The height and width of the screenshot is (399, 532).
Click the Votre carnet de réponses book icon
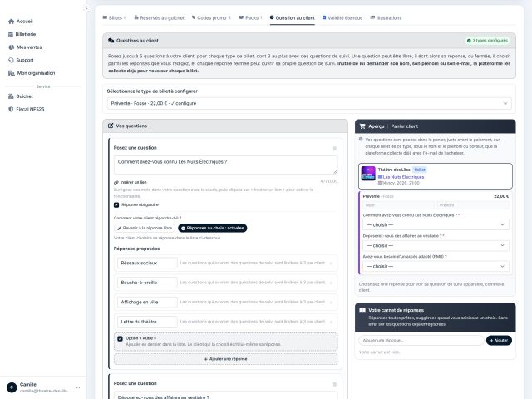(x=362, y=310)
